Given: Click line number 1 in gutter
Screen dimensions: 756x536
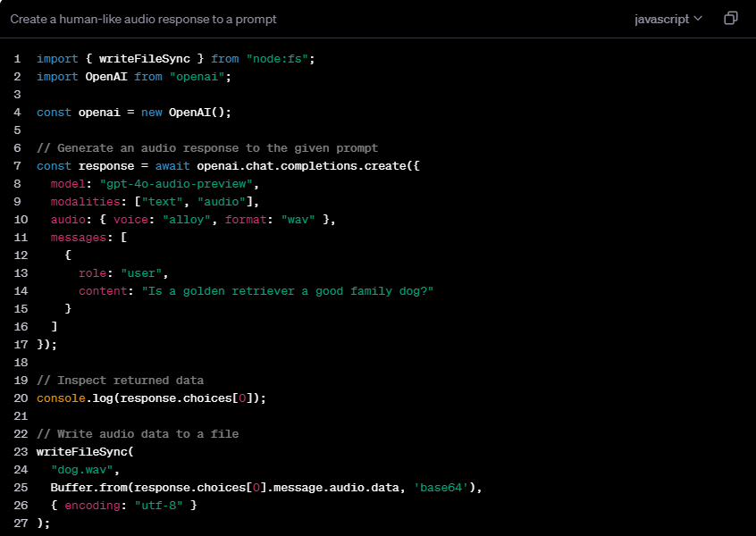Looking at the screenshot, I should point(17,58).
